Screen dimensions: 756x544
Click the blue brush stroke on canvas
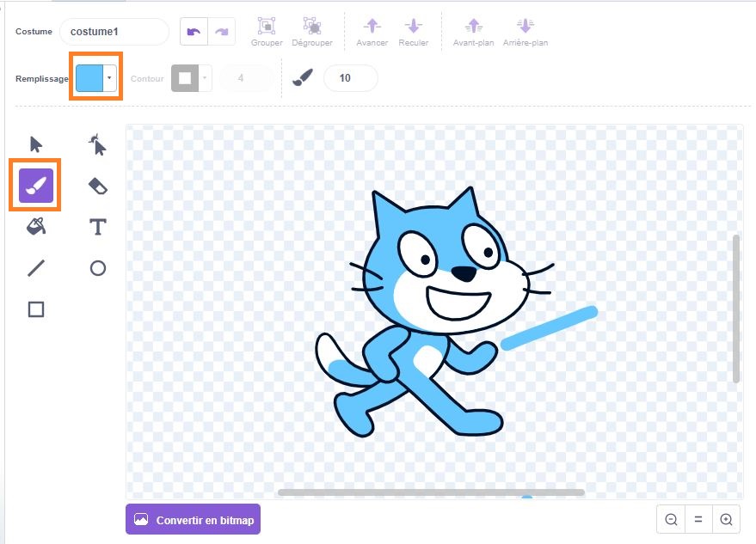(x=550, y=327)
